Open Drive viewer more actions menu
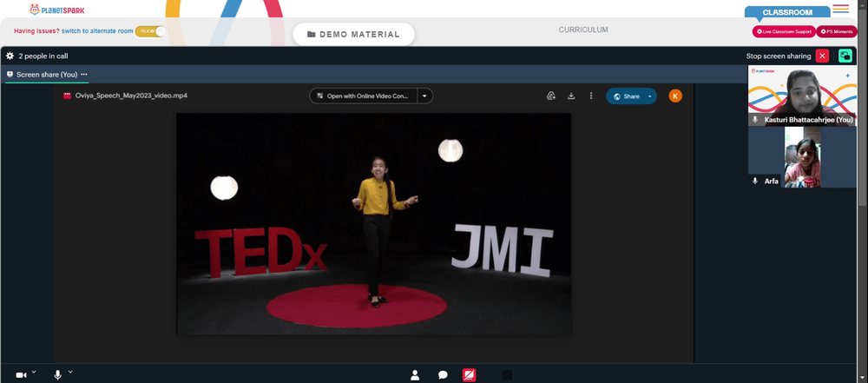Viewport: 868px width, 383px height. pyautogui.click(x=590, y=96)
